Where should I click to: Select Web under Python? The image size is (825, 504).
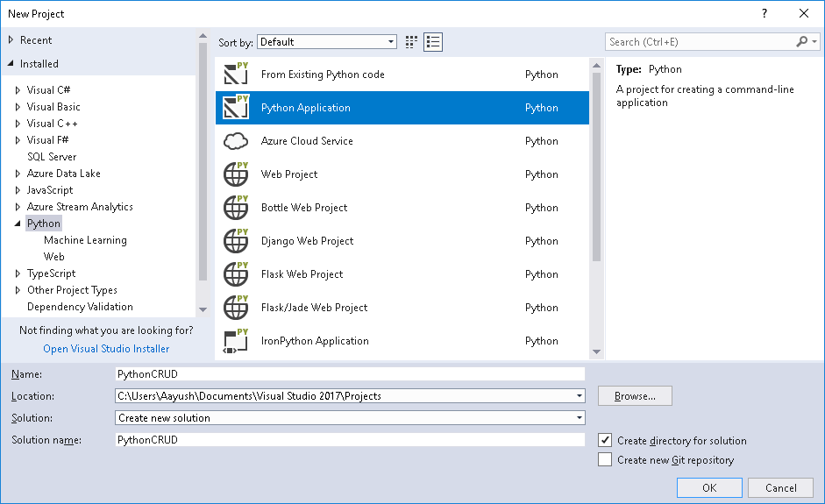point(54,257)
